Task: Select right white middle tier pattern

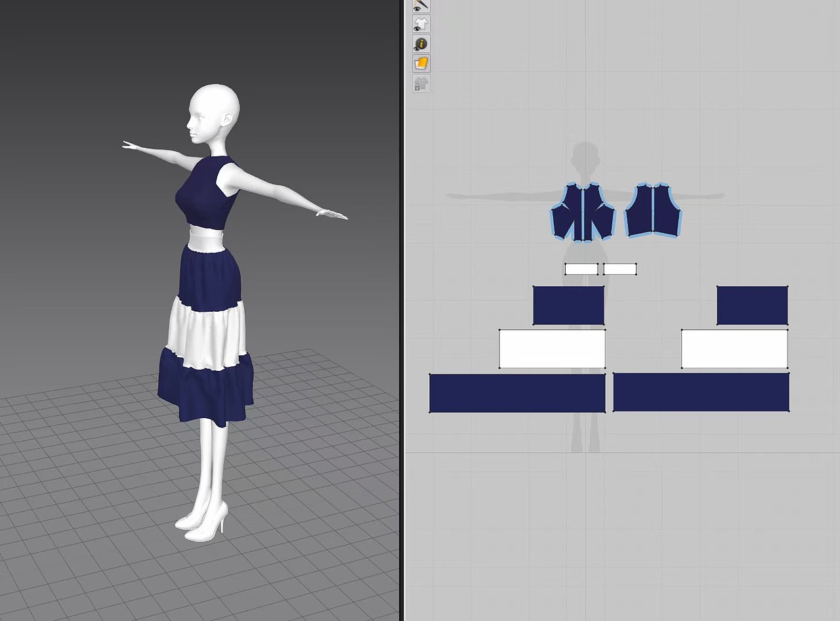Action: pyautogui.click(x=734, y=349)
